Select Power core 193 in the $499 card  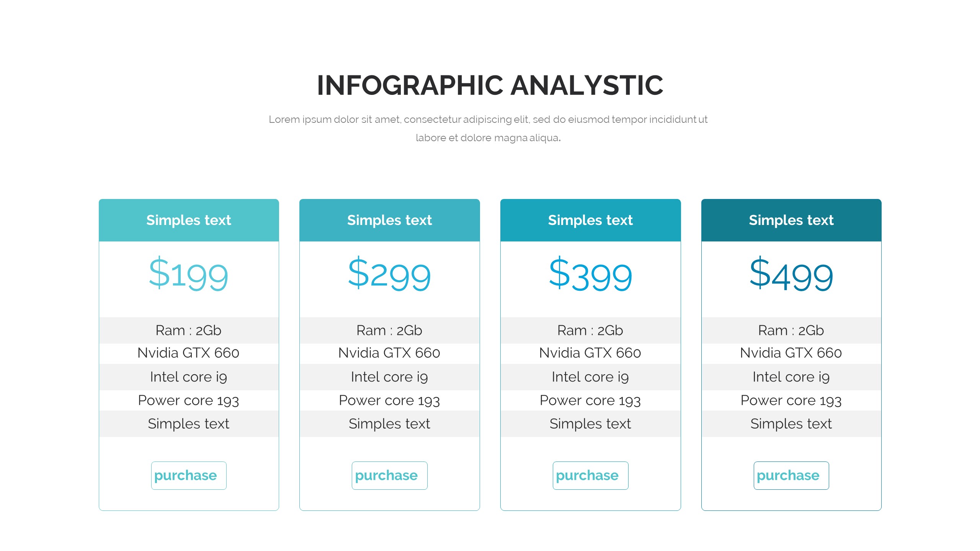click(x=791, y=400)
